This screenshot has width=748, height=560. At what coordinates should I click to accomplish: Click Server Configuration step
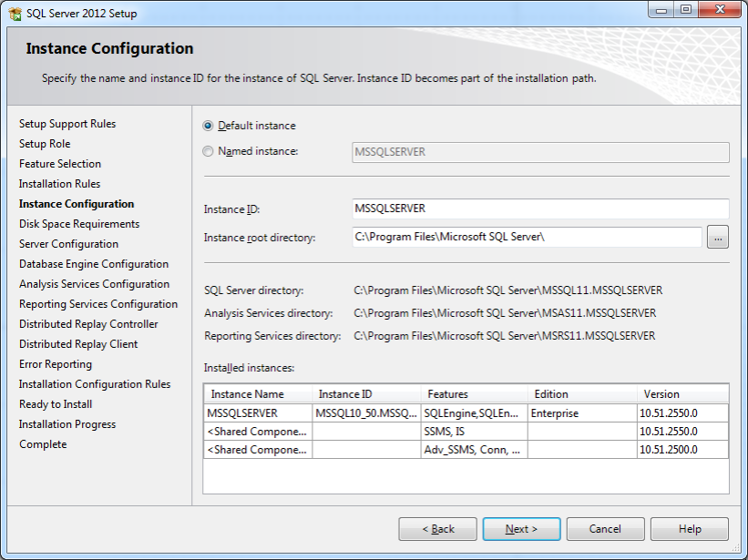pyautogui.click(x=68, y=244)
